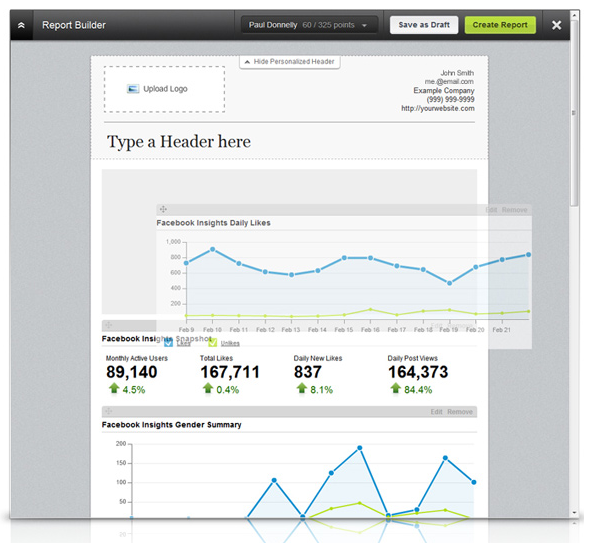Click Hide Personalized Header toggle
Screen dimensions: 595x543
290,62
